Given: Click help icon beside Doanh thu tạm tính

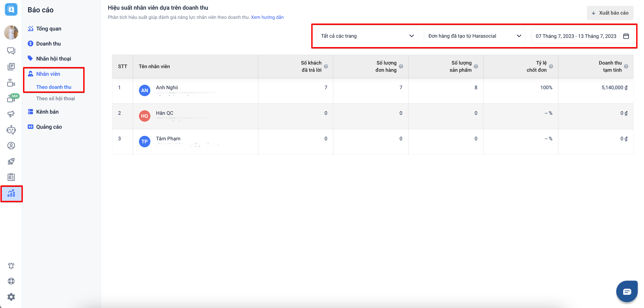Looking at the screenshot, I should (x=626, y=66).
